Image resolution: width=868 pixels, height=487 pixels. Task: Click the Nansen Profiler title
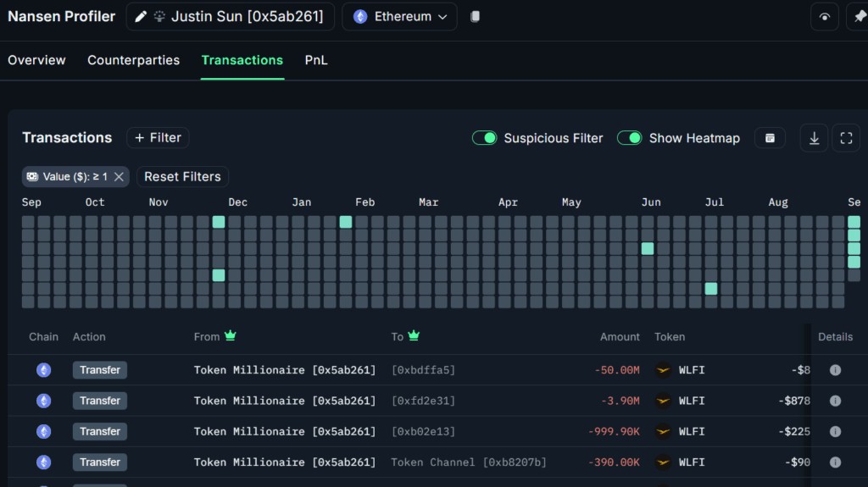61,17
